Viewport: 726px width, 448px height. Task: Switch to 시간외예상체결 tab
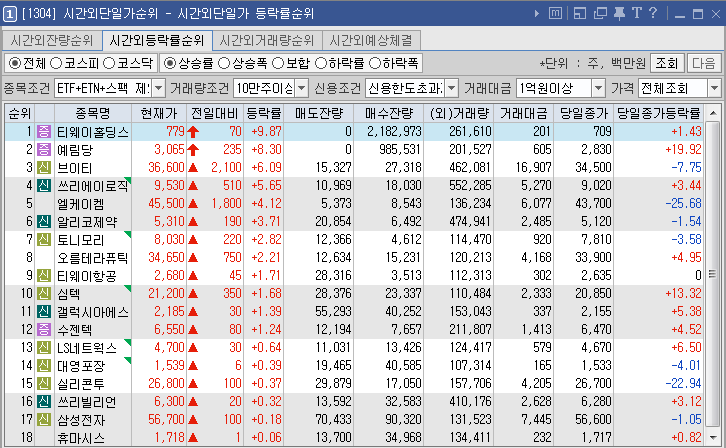[371, 40]
